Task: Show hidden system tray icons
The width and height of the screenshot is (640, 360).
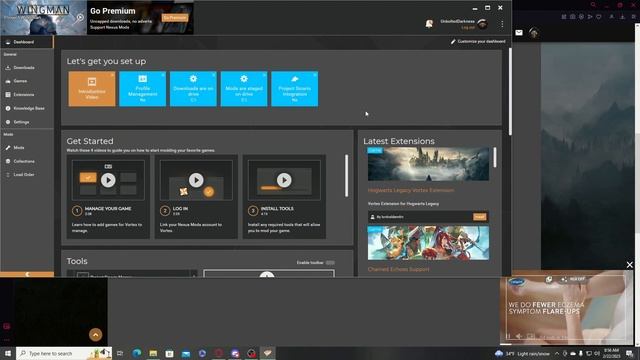Action: 557,353
